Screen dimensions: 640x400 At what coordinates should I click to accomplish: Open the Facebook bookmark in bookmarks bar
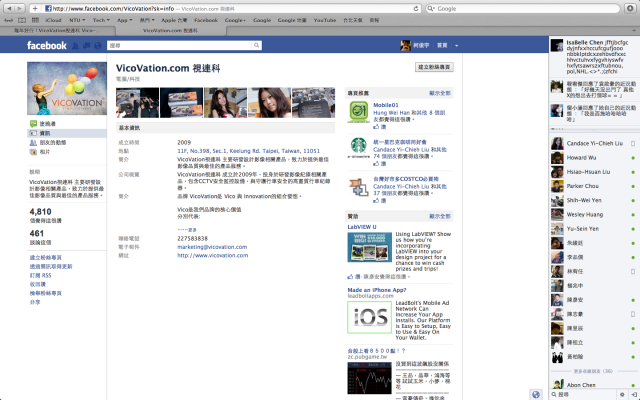(206, 20)
